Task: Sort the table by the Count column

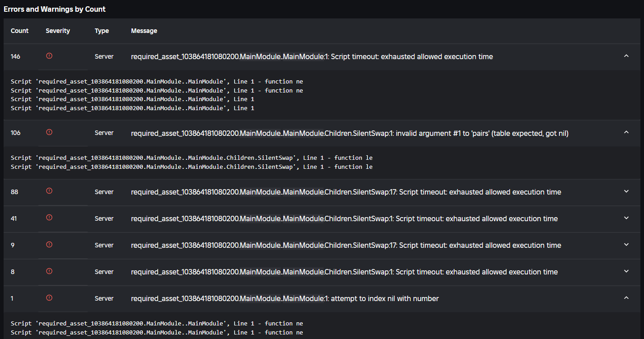Action: (x=19, y=31)
